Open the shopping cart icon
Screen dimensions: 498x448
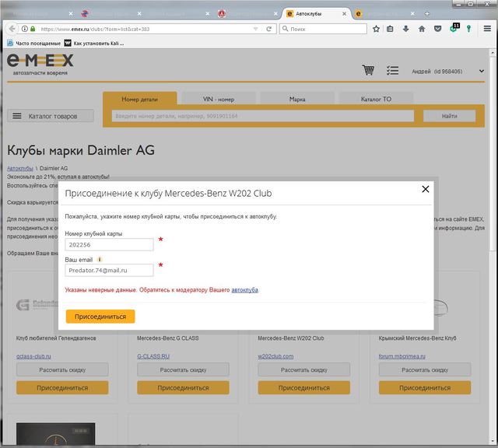[x=368, y=70]
